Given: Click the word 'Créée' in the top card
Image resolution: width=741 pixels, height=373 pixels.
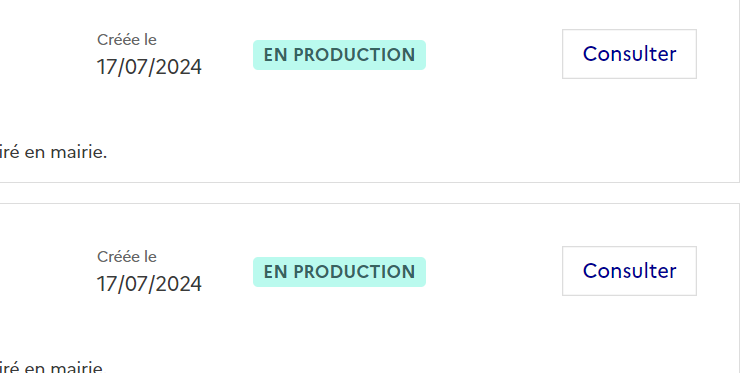Looking at the screenshot, I should pos(119,40).
